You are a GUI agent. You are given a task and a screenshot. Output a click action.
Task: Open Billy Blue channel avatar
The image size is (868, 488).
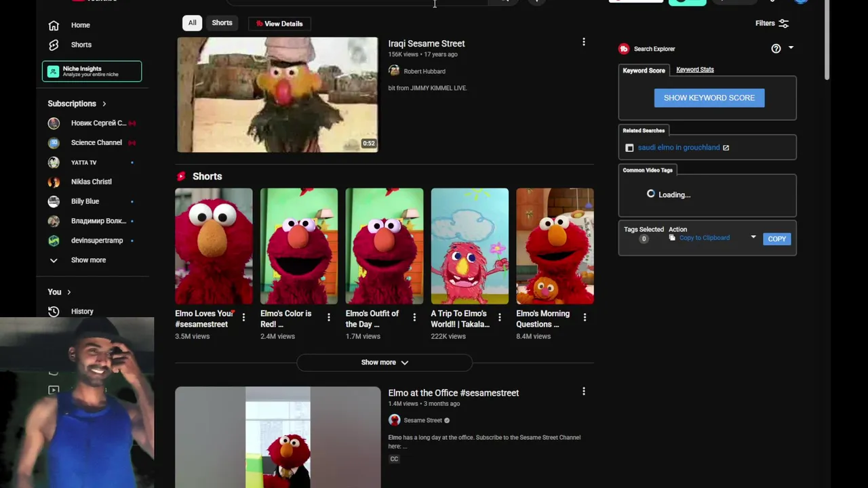[54, 201]
